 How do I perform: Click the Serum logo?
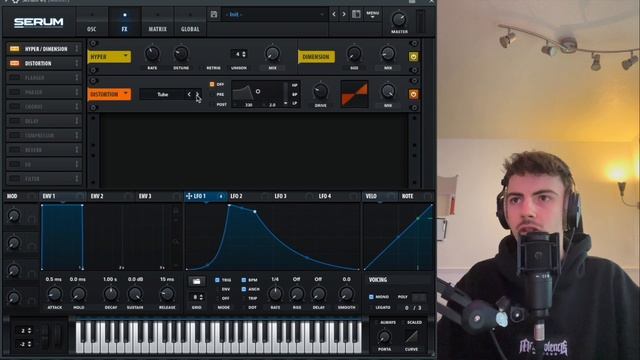pyautogui.click(x=39, y=22)
